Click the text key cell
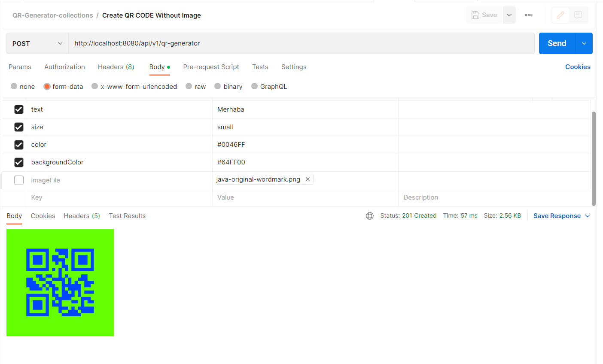Viewport: 603px width, 364px height. coord(119,109)
